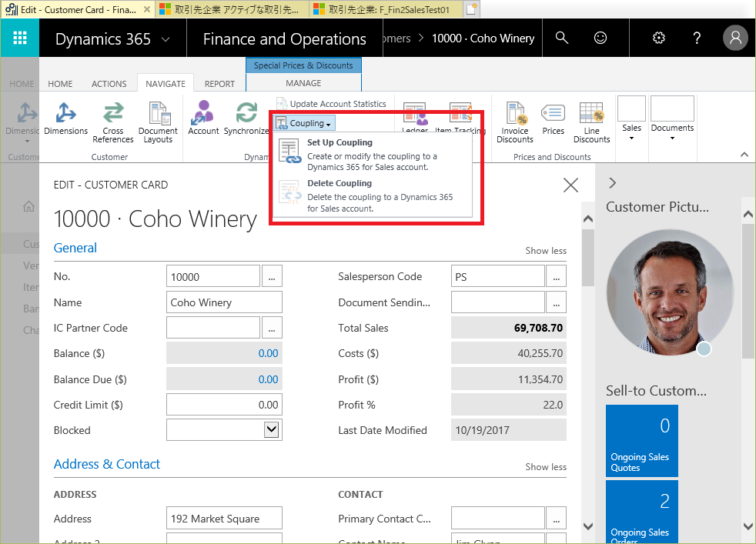Viewport: 756px width, 544px height.
Task: Click the Salesperson Code lookup button
Action: coord(557,276)
